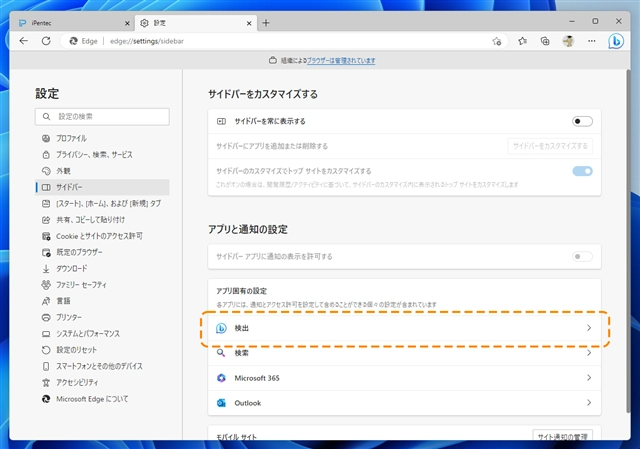Click the sidebar panel icon beside サイドバーを常に表示する
The height and width of the screenshot is (449, 640).
[221, 121]
